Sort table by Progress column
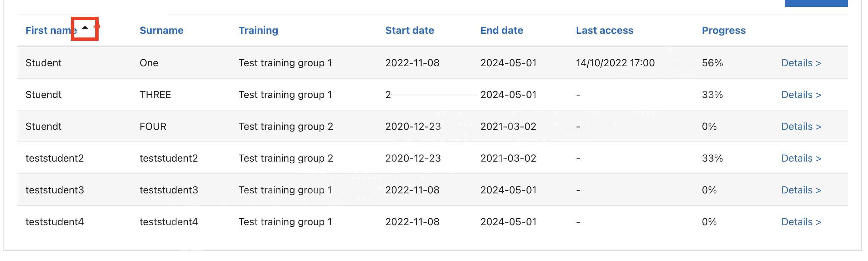Image resolution: width=868 pixels, height=261 pixels. click(723, 30)
